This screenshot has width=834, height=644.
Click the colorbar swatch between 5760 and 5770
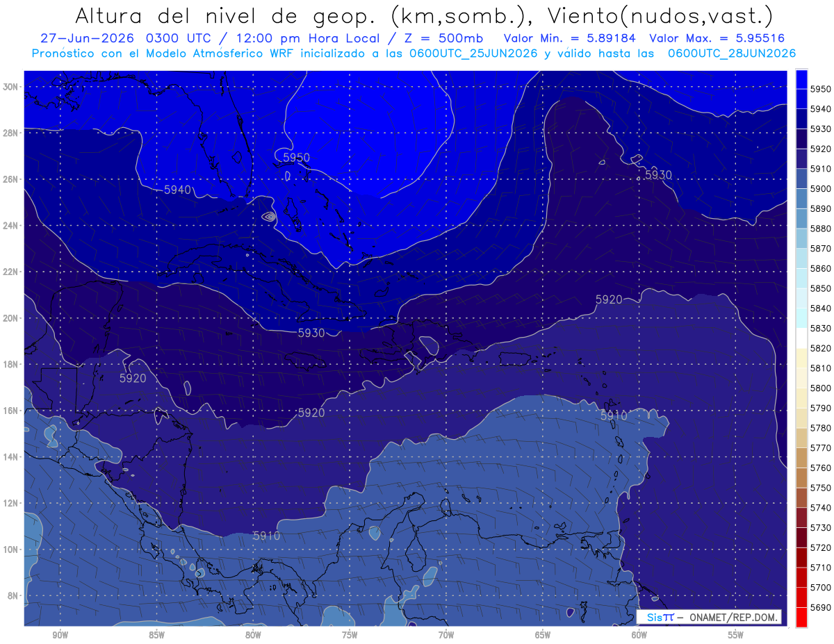[801, 458]
